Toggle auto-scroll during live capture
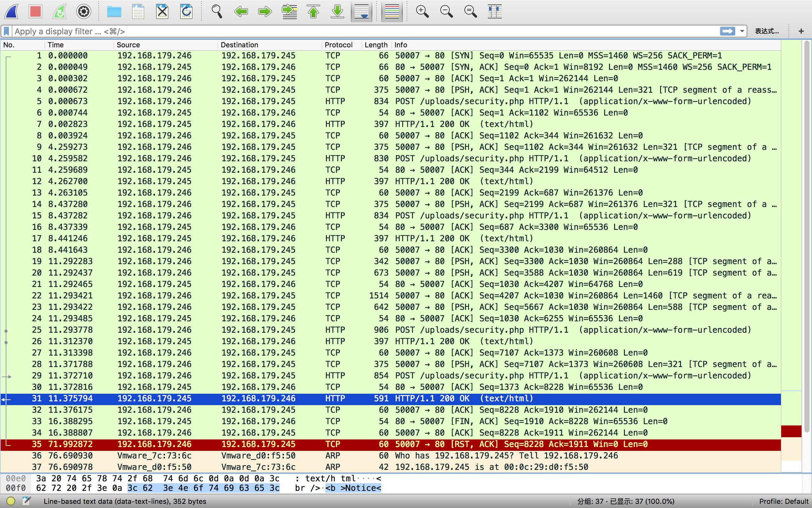The height and width of the screenshot is (508, 812). click(x=362, y=11)
